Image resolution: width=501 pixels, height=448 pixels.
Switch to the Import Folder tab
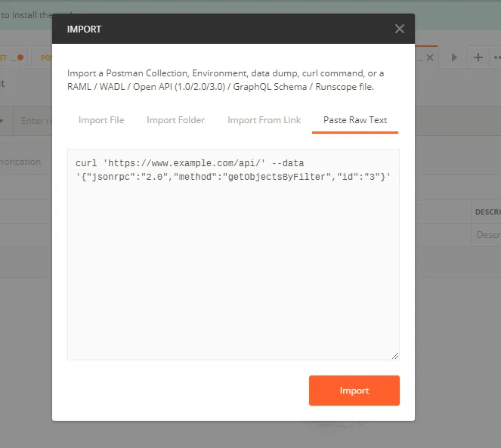(176, 120)
